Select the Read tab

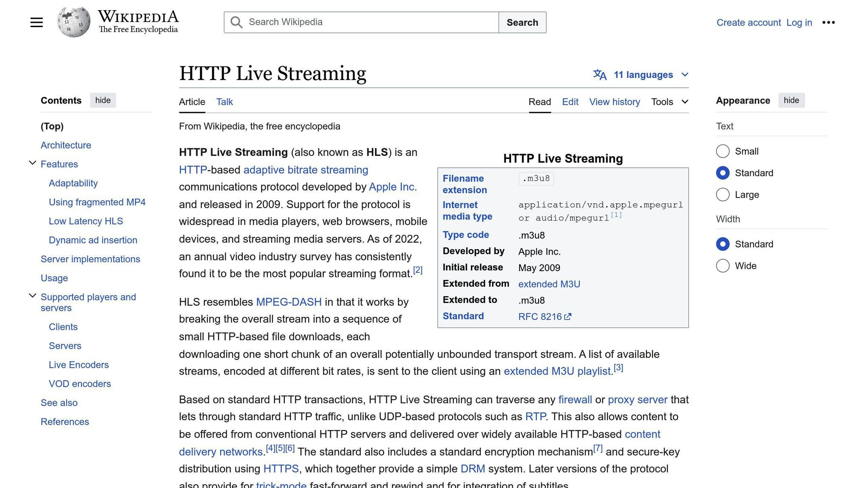pos(540,102)
